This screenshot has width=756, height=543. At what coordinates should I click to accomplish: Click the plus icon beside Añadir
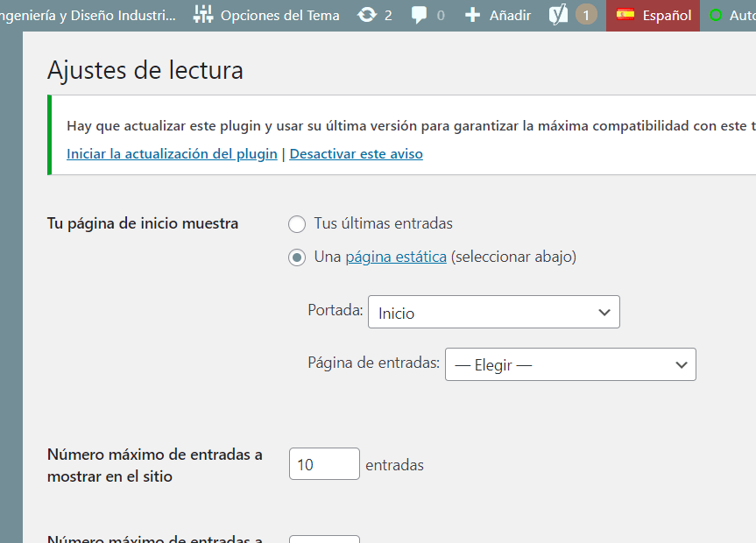point(472,16)
